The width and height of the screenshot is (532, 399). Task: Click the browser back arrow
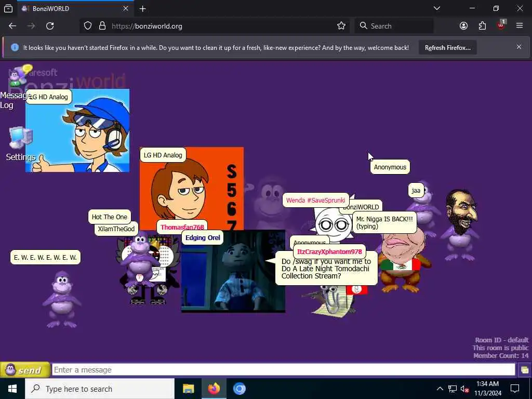click(x=12, y=26)
